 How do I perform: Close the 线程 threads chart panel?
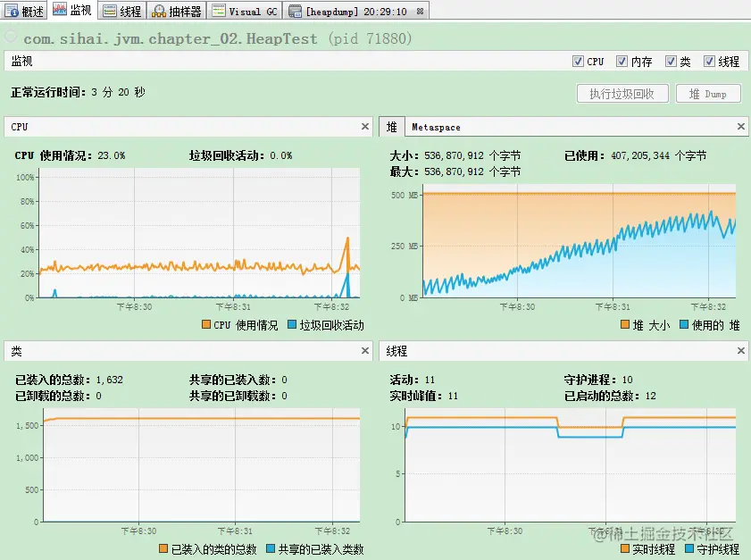tap(741, 351)
